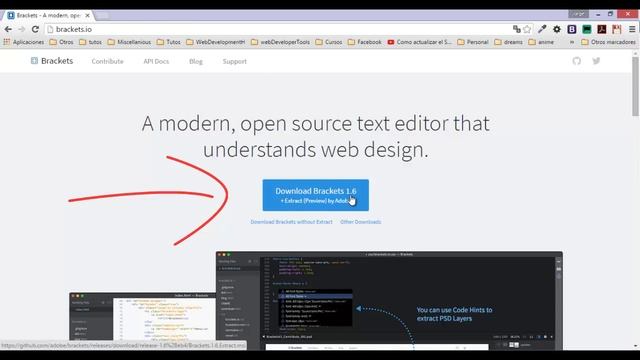Click the red bookmark extension icon
Viewport: 640px width, 360px height.
pyautogui.click(x=616, y=29)
